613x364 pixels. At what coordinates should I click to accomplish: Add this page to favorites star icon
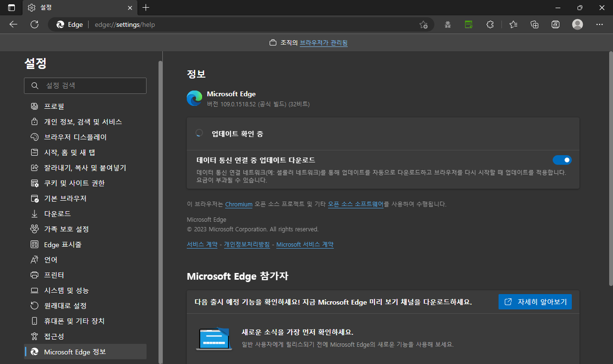click(423, 24)
